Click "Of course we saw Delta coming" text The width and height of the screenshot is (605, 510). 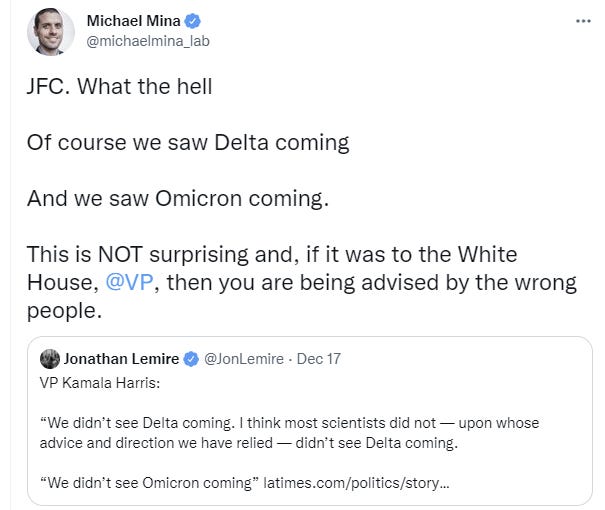[187, 142]
